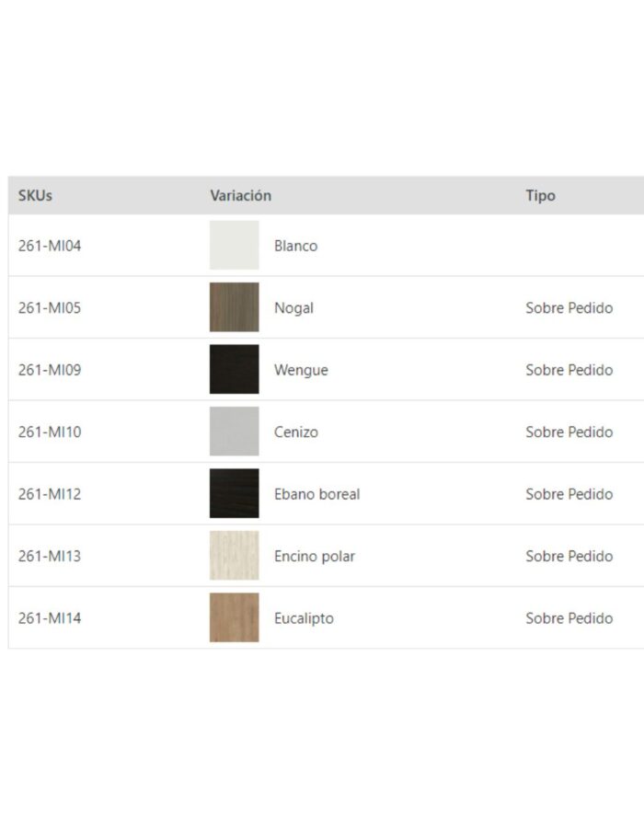Select the Nogal wood swatch

[234, 307]
